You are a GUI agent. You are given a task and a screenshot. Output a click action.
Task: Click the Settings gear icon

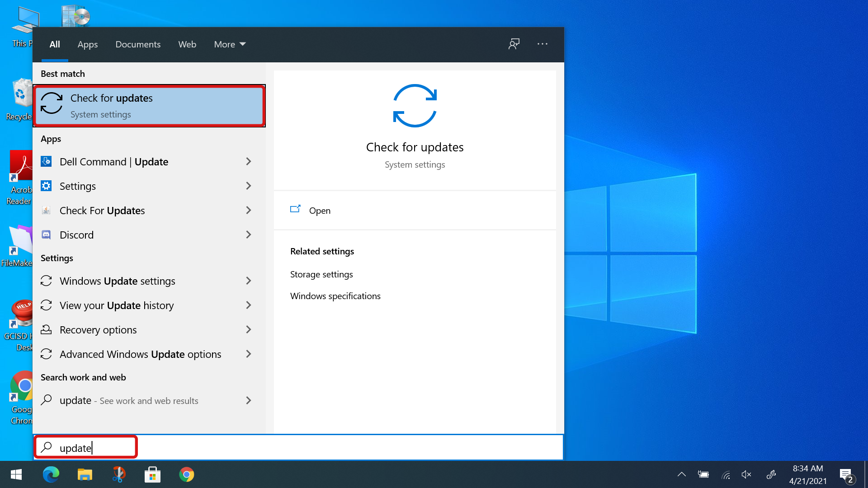(47, 185)
